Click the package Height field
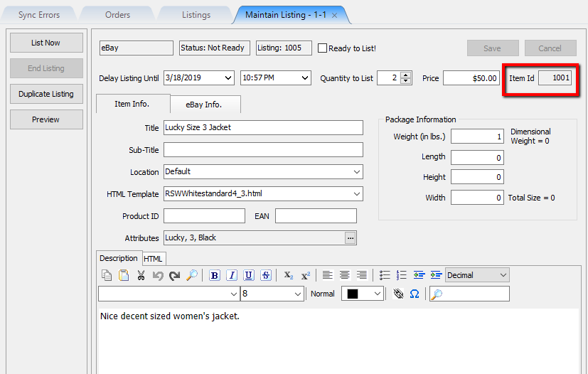This screenshot has width=588, height=374. [477, 177]
